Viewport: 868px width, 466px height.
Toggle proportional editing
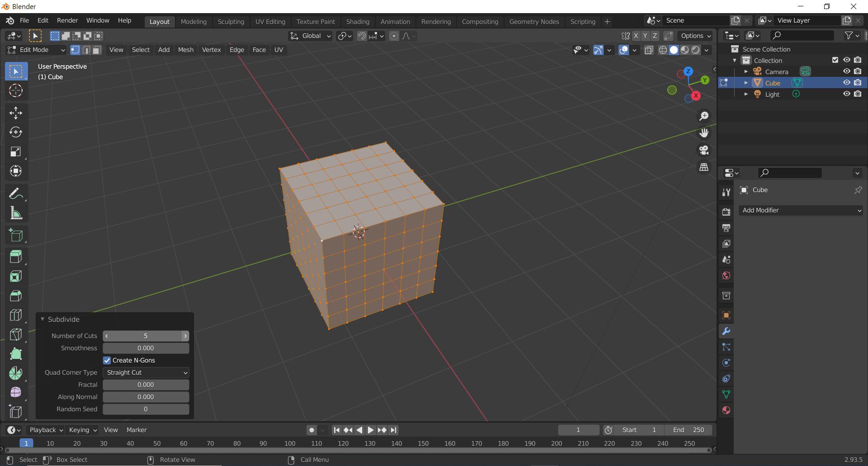point(394,36)
